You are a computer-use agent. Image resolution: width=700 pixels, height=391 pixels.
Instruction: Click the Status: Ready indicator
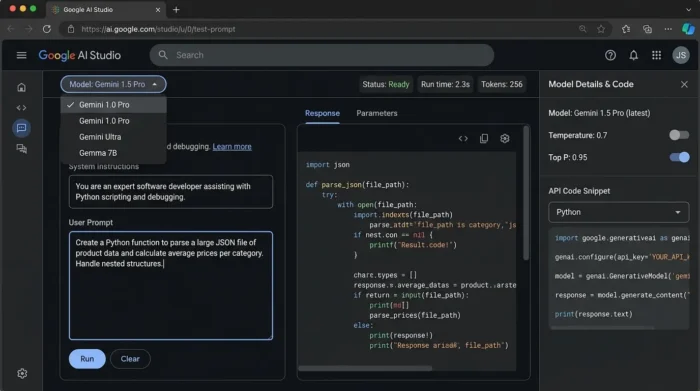386,84
